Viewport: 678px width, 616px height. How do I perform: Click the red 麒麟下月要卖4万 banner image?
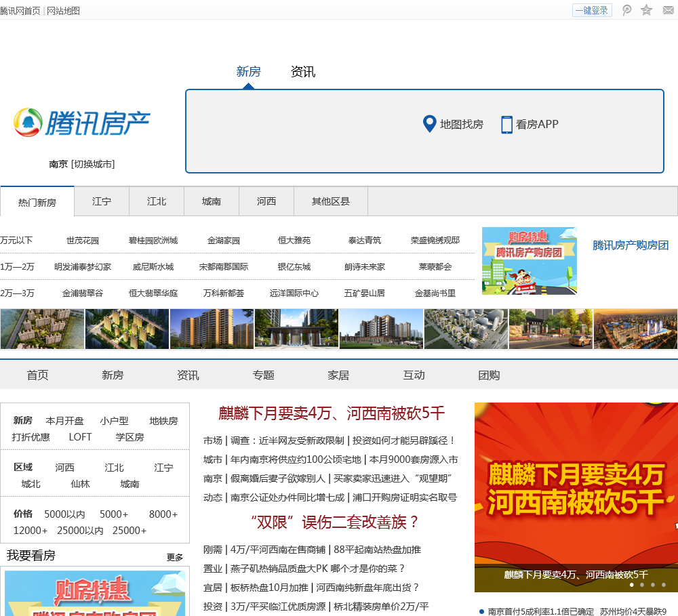point(576,497)
